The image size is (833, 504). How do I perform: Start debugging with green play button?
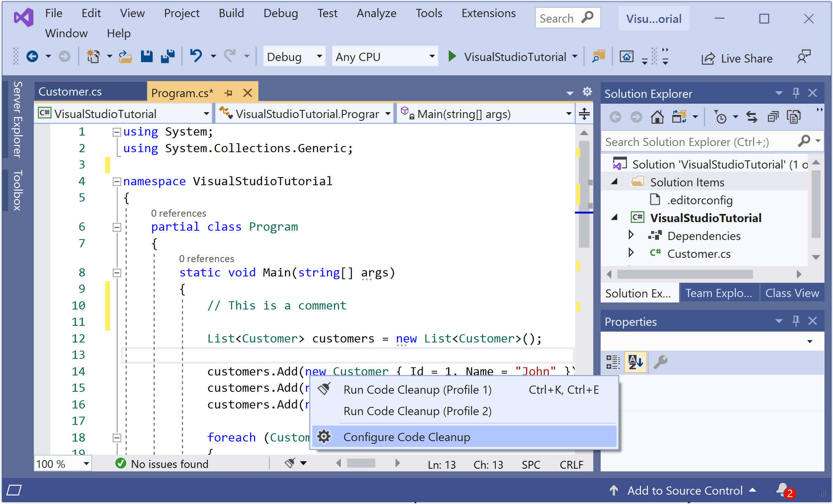coord(452,56)
